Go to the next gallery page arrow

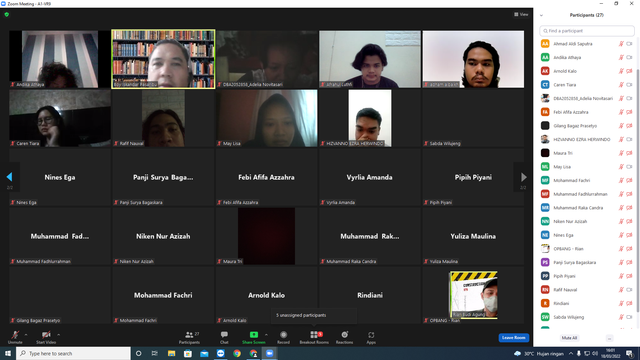click(x=523, y=177)
